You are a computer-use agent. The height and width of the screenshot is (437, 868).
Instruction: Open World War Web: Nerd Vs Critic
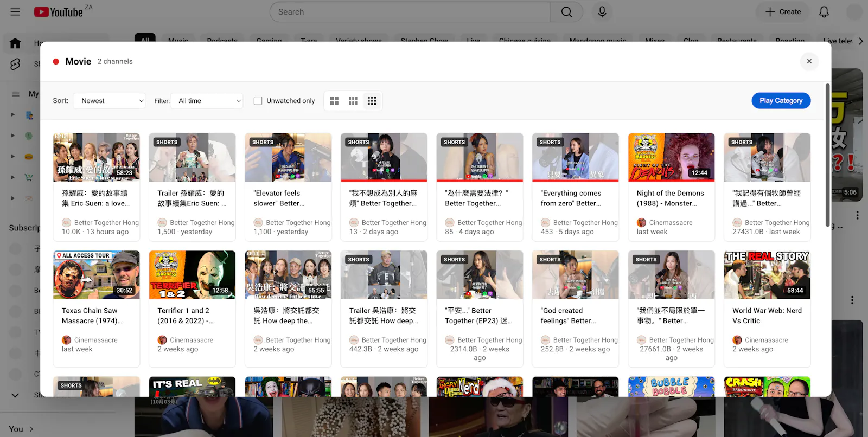(767, 316)
